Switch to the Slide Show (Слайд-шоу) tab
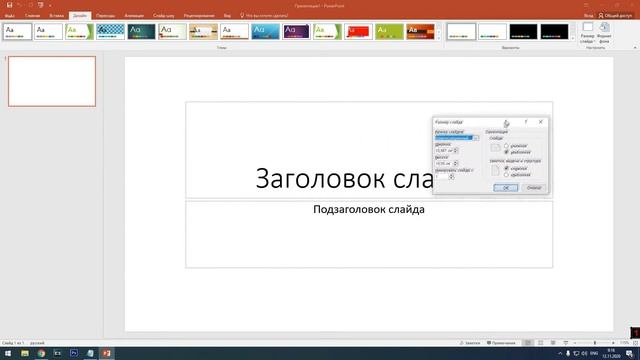Image resolution: width=640 pixels, height=360 pixels. pyautogui.click(x=164, y=16)
